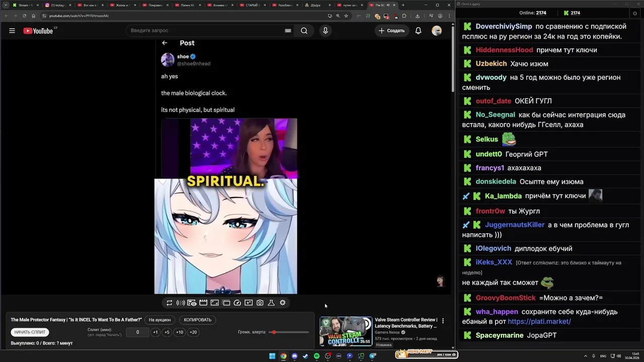Viewport: 644px width, 362px height.
Task: Reload the page with refresh button
Action: 24,16
